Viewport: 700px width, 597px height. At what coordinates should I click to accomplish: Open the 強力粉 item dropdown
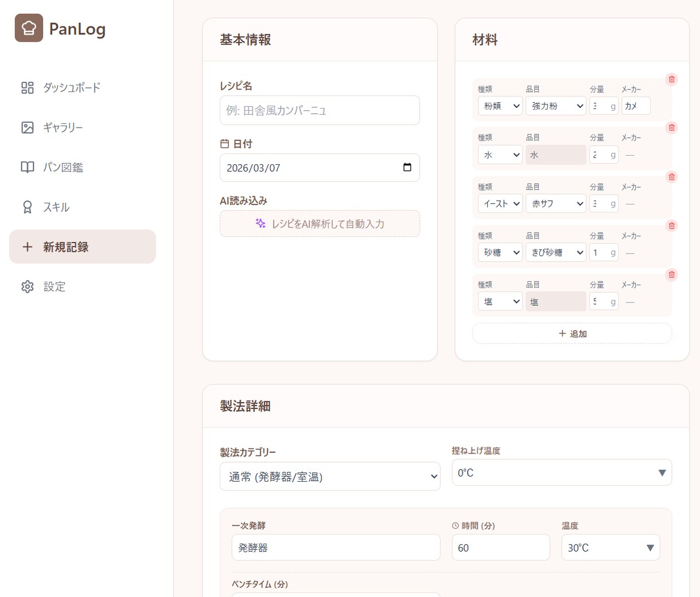556,106
